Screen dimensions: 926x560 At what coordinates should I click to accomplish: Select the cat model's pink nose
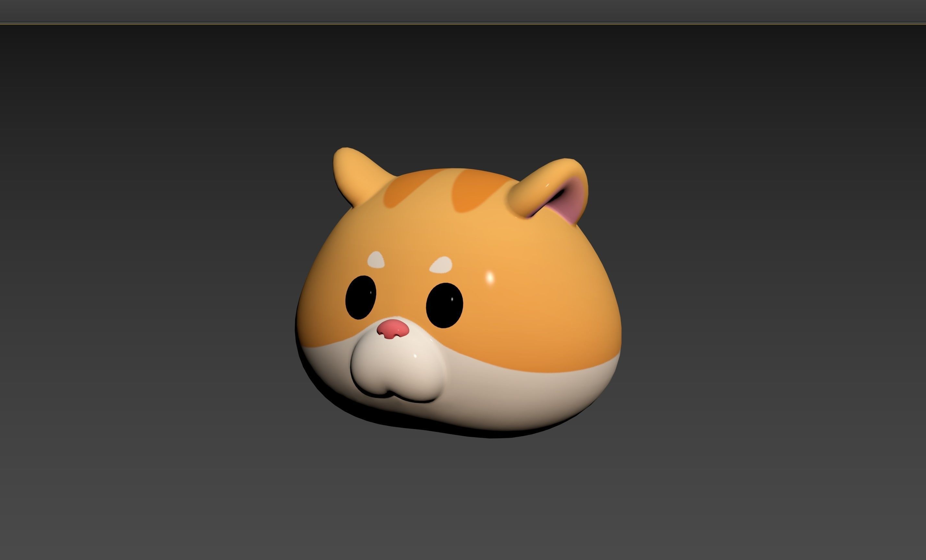(393, 329)
